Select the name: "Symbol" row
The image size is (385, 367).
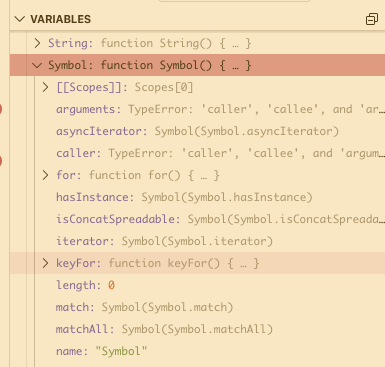197,351
